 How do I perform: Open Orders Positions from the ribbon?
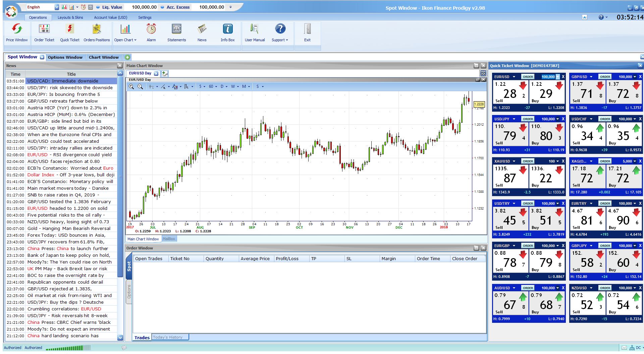[97, 33]
